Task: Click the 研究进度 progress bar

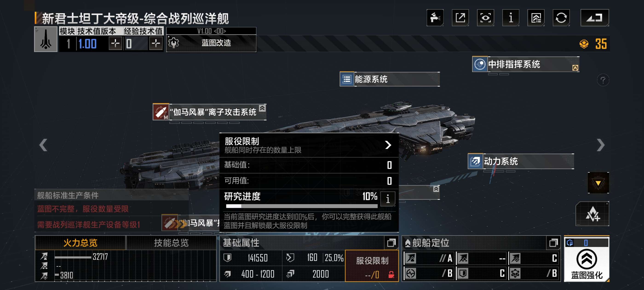Action: click(302, 206)
